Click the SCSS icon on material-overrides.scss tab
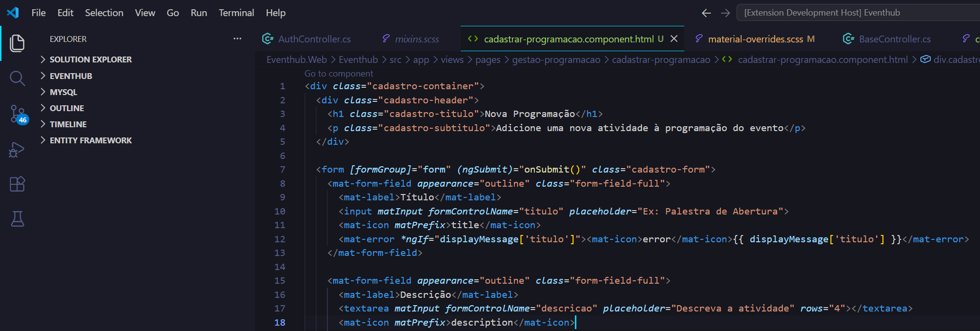 (x=699, y=39)
